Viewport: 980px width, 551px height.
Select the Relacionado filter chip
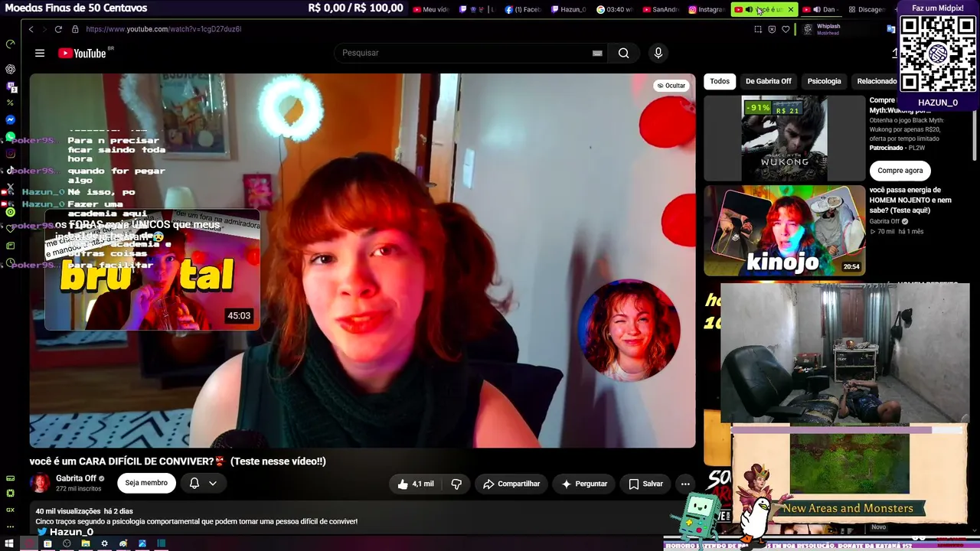[877, 81]
